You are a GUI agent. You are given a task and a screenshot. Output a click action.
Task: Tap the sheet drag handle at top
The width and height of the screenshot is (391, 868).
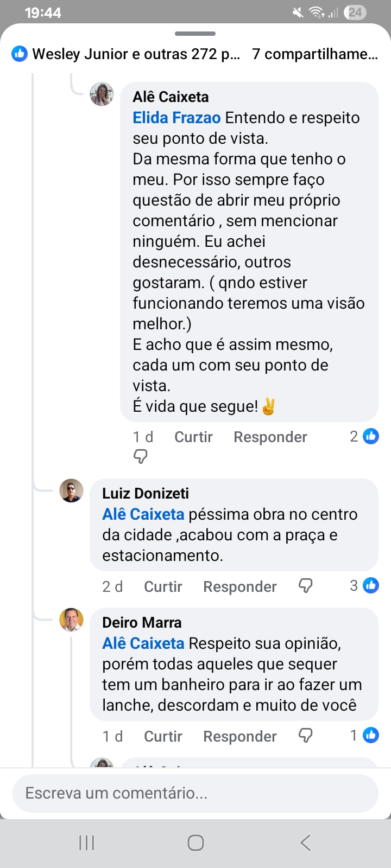pos(195,34)
